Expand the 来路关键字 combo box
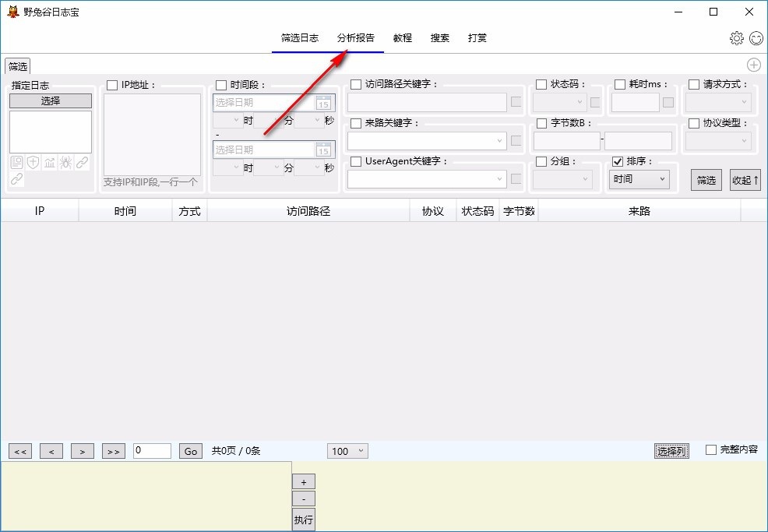 pyautogui.click(x=427, y=141)
